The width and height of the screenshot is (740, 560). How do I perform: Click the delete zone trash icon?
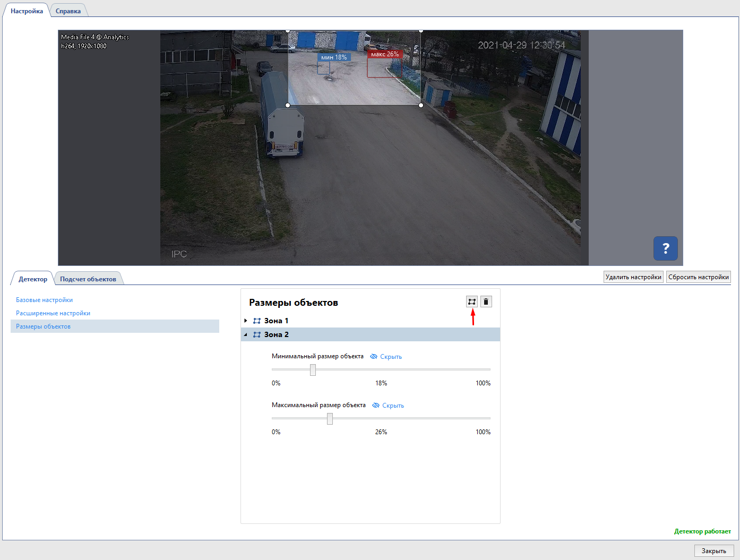tap(486, 301)
